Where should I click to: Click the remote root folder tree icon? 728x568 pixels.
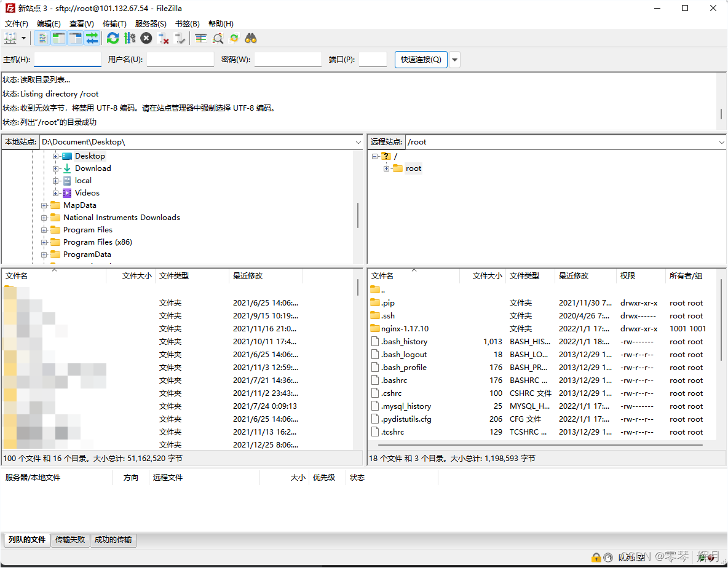(397, 168)
